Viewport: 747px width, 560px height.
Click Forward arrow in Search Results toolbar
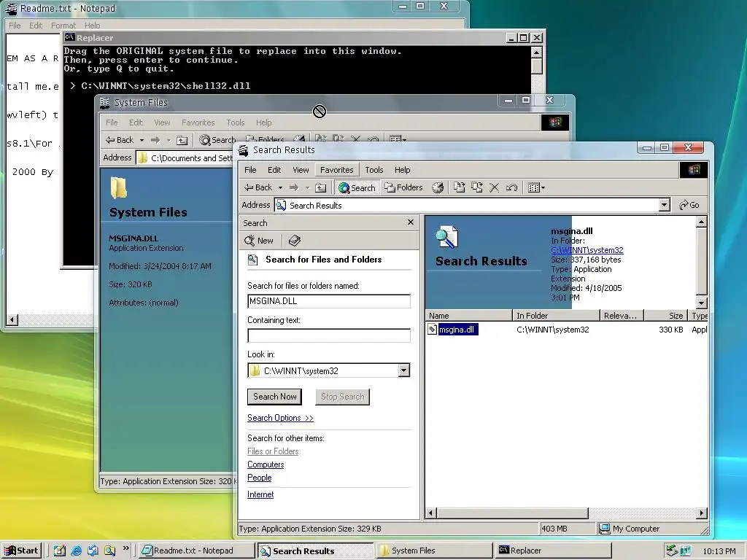pyautogui.click(x=294, y=187)
